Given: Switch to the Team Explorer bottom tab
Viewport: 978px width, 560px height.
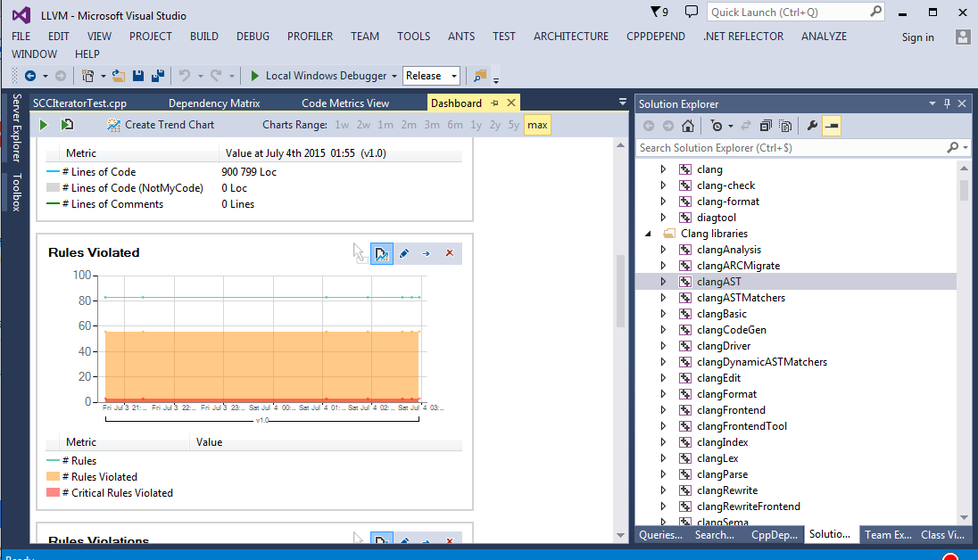Looking at the screenshot, I should 888,534.
